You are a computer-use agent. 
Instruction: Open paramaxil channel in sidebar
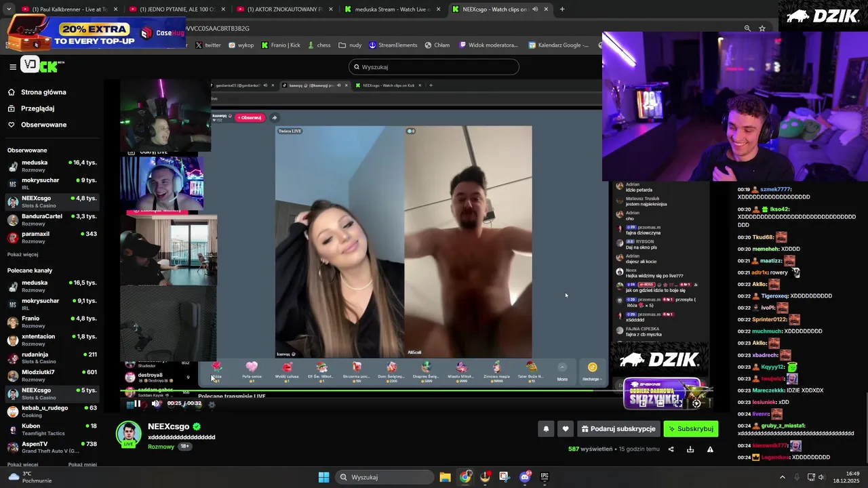52,237
